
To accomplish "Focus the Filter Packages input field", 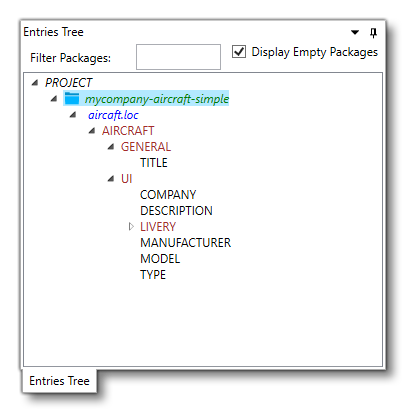I will [178, 57].
